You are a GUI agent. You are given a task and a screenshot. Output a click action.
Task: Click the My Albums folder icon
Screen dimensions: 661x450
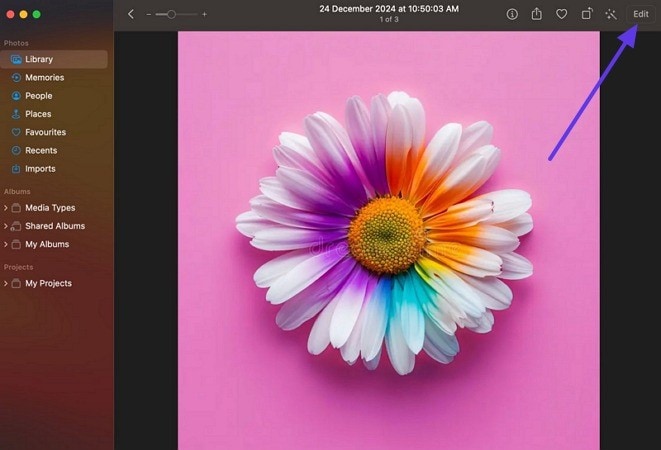pyautogui.click(x=16, y=244)
